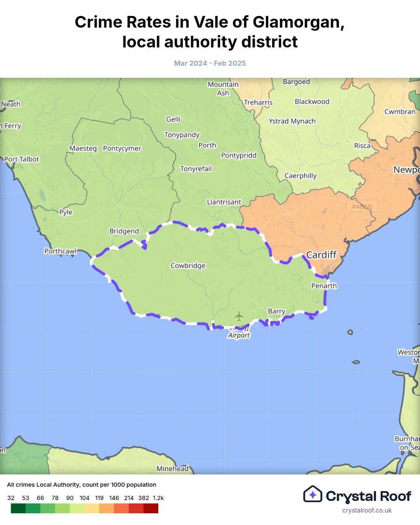This screenshot has width=420, height=525.
Task: Click the Crime Rates page title heading
Action: click(x=210, y=32)
